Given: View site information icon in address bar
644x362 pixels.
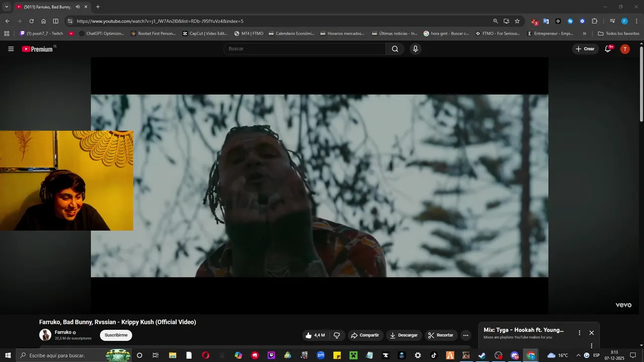Looking at the screenshot, I should pos(70,21).
